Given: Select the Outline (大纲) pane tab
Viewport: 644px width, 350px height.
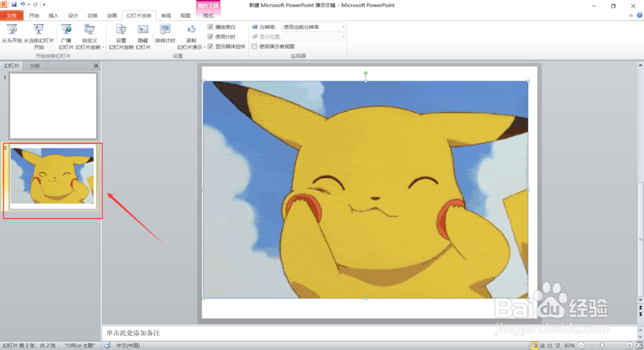Looking at the screenshot, I should [35, 66].
